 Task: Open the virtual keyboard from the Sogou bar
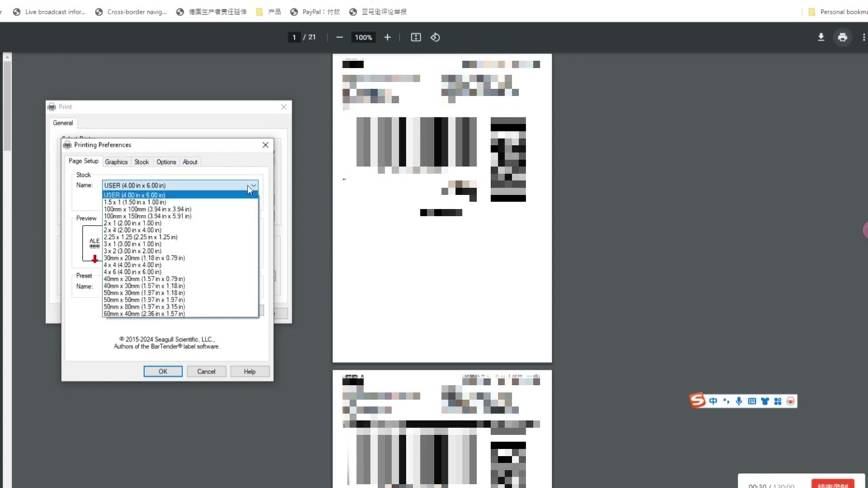(x=751, y=401)
